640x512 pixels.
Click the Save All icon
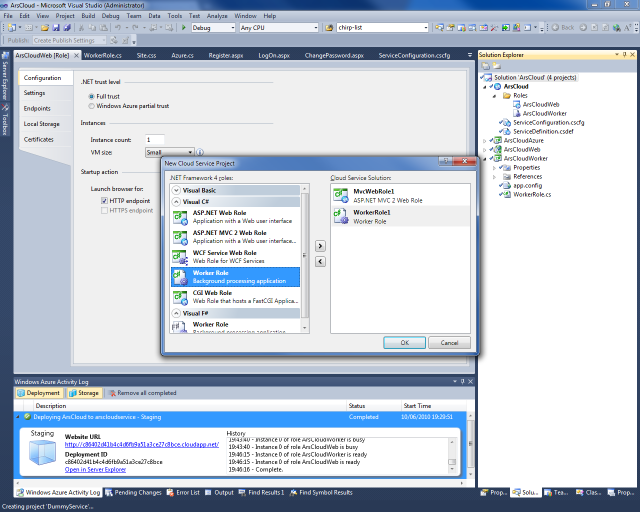click(x=67, y=28)
